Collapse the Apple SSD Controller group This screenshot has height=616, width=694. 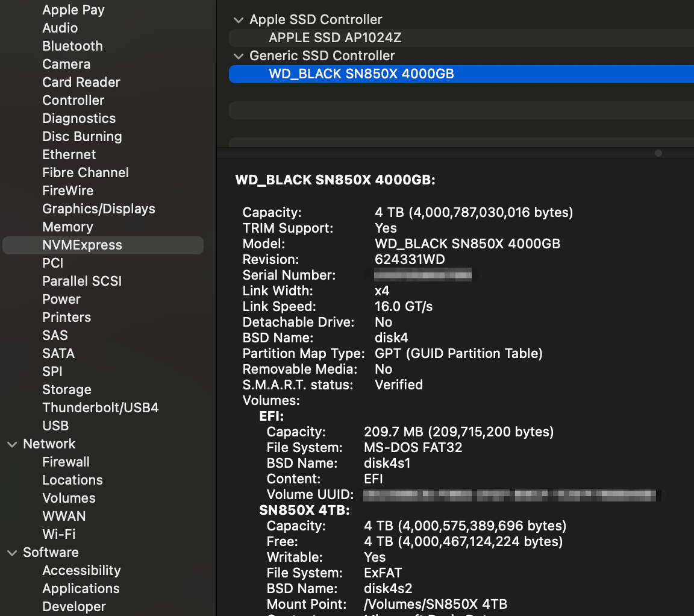(x=239, y=20)
